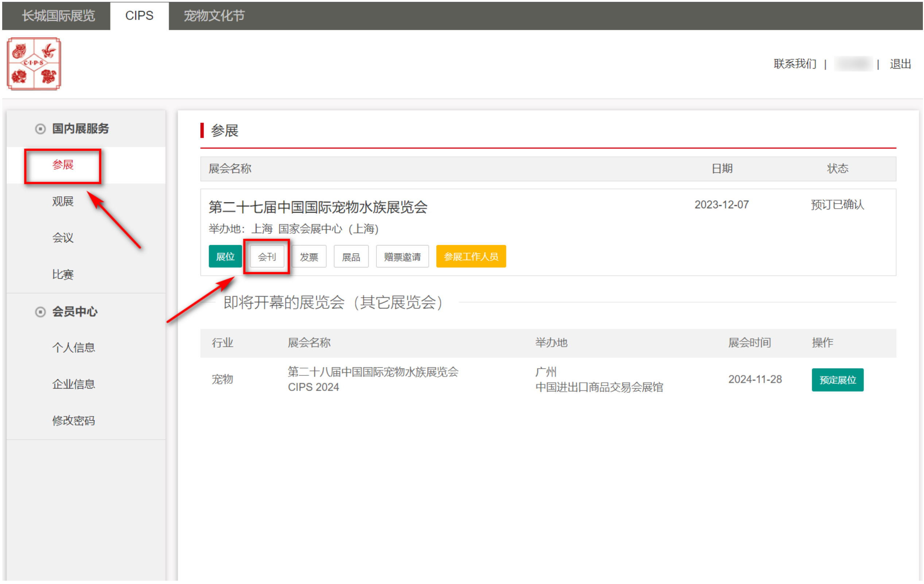Viewport: 924px width, 584px height.
Task: Click the 日期 column header
Action: (x=722, y=169)
